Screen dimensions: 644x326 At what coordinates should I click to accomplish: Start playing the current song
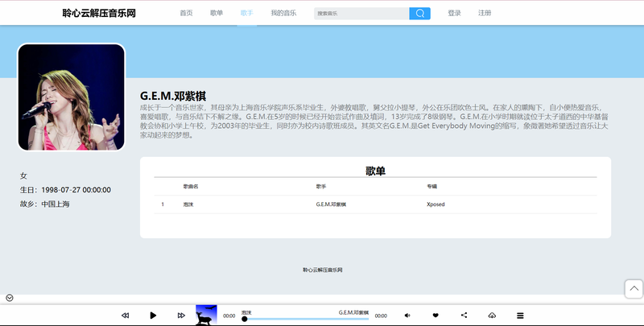[x=153, y=316]
